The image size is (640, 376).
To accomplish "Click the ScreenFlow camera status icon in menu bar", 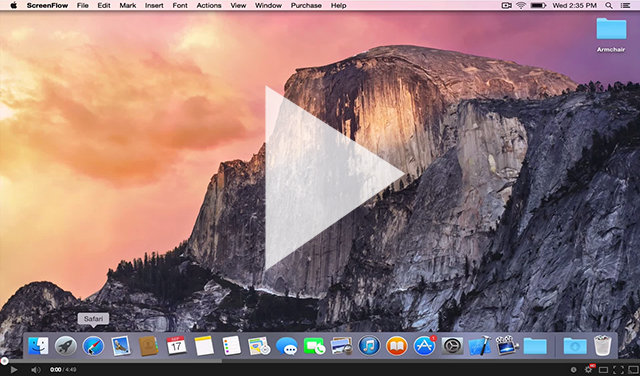I will (507, 5).
